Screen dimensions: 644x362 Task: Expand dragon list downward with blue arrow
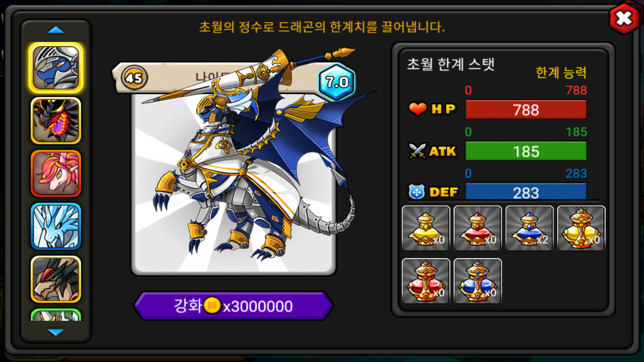[x=56, y=332]
